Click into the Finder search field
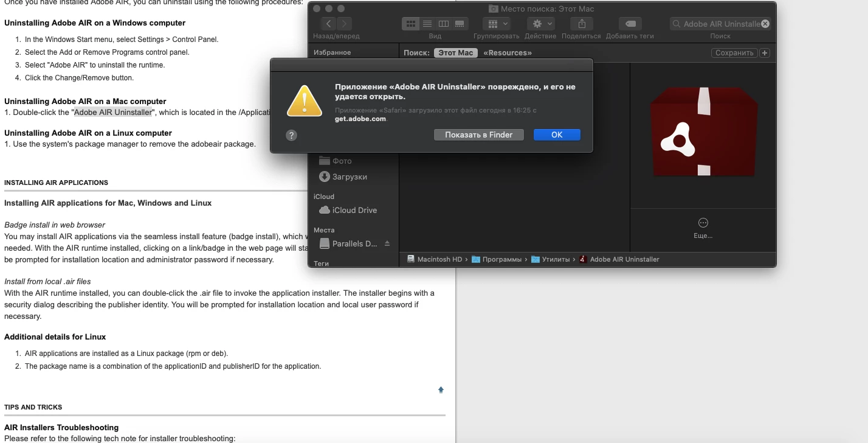Image resolution: width=868 pixels, height=443 pixels. (x=720, y=24)
